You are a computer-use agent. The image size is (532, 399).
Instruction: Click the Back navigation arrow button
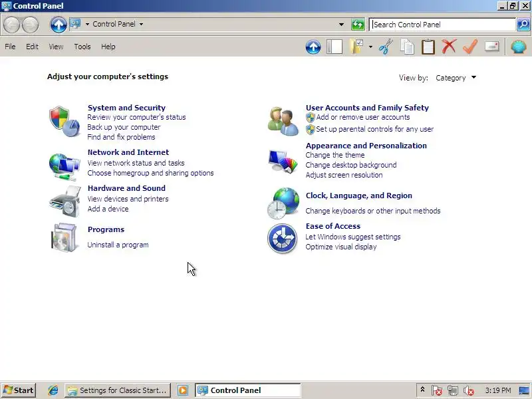[x=11, y=25]
